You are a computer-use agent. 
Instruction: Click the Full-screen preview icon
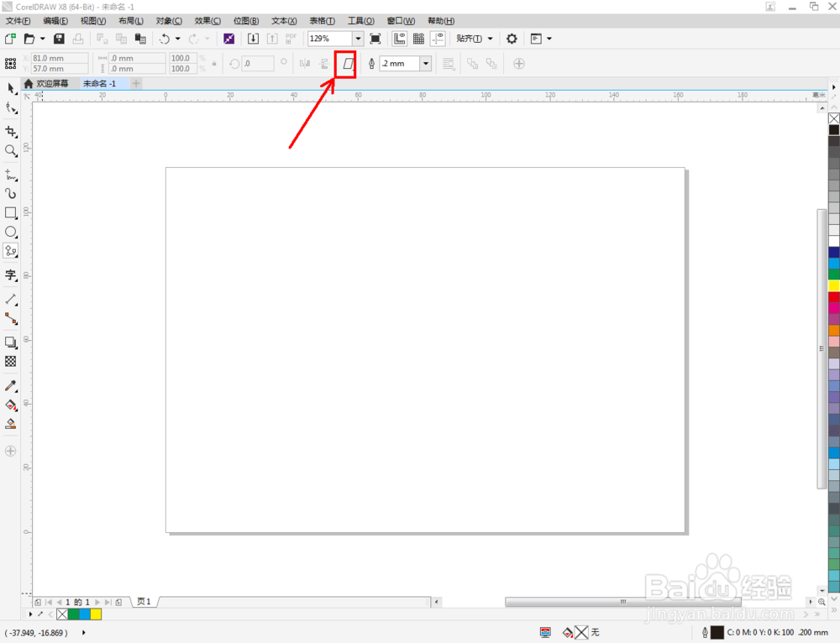[375, 39]
